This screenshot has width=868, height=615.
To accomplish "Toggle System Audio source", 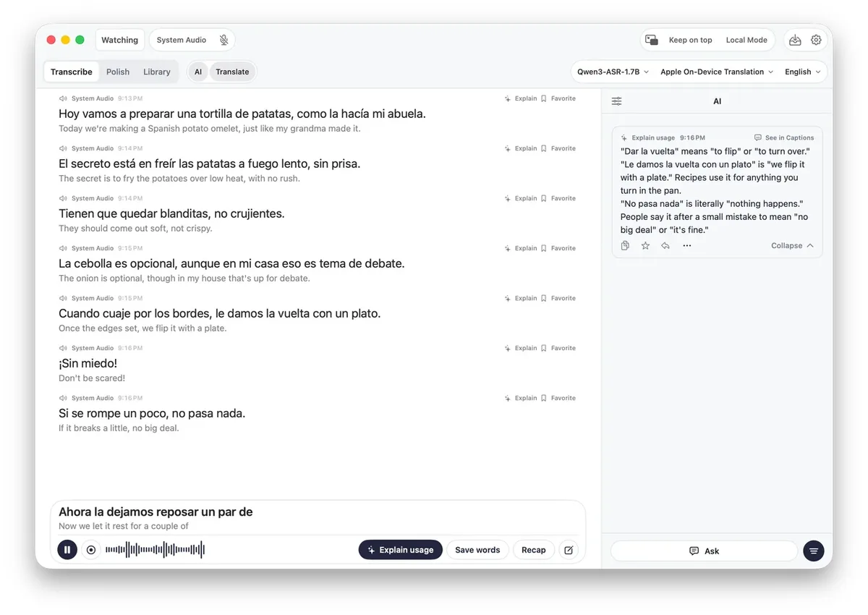I will pos(182,41).
